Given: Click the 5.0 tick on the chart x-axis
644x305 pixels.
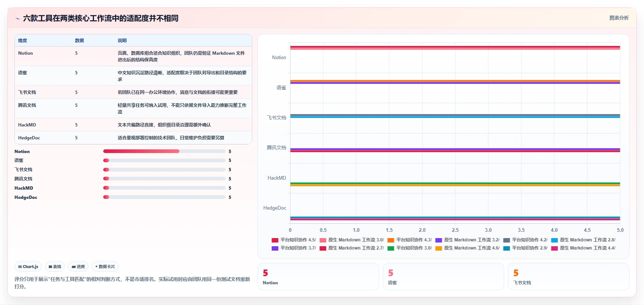Looking at the screenshot, I should (620, 230).
